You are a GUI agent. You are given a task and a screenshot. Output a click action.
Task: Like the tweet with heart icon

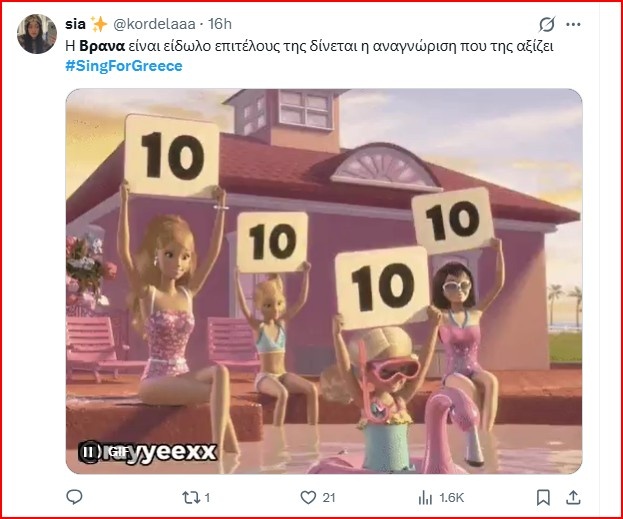(x=308, y=498)
